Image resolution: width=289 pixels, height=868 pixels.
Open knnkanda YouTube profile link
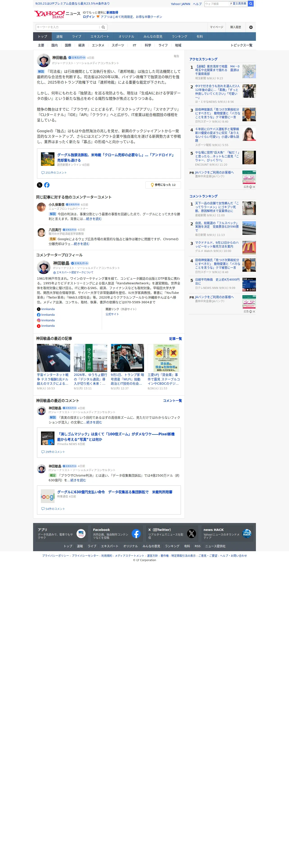46,326
